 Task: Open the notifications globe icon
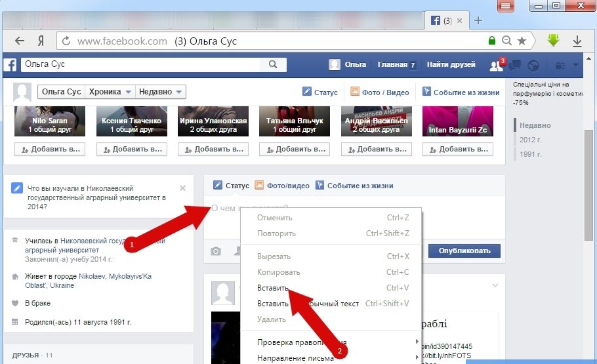534,66
